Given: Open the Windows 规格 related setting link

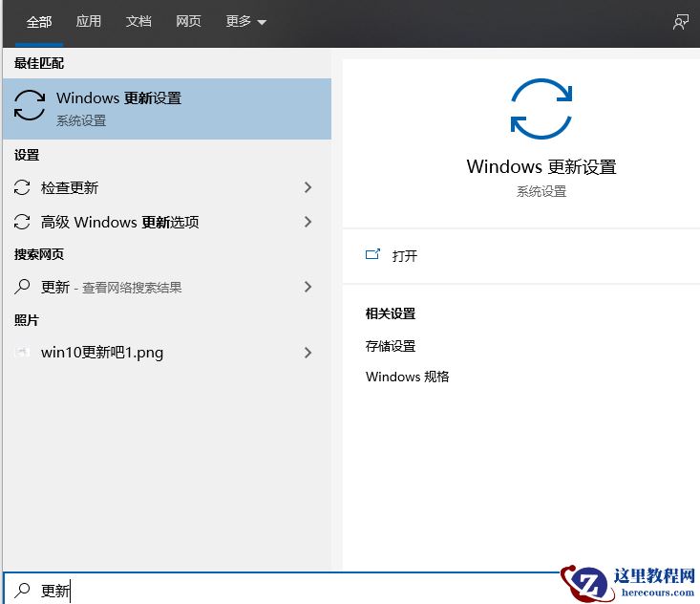Looking at the screenshot, I should [407, 377].
